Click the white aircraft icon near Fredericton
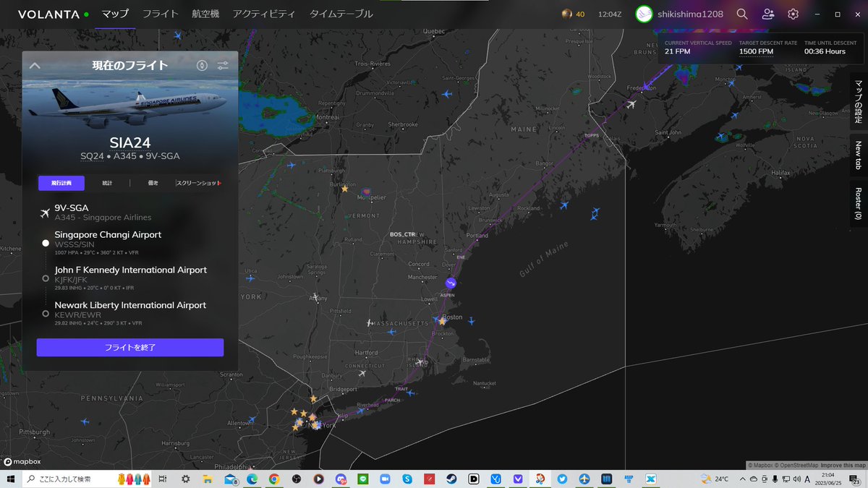The image size is (868, 488). 631,104
